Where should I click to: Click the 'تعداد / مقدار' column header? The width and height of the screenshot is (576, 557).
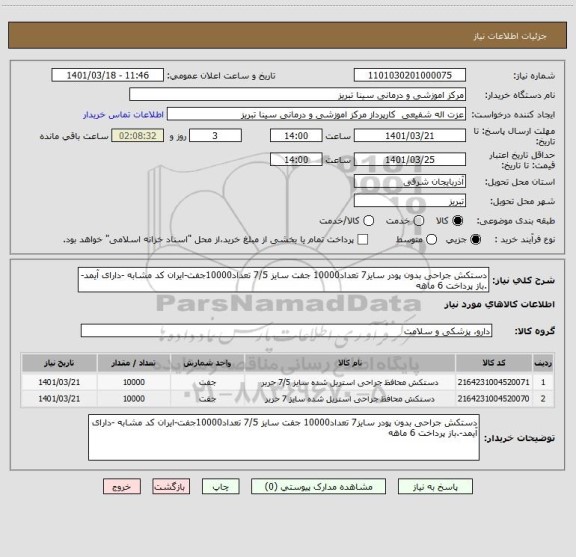pos(134,363)
